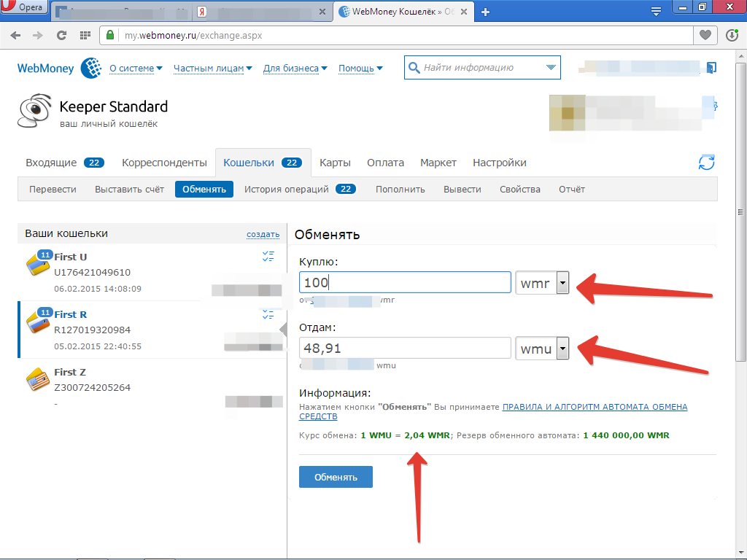The height and width of the screenshot is (560, 747).
Task: Click Пополнить in the submenu
Action: [400, 190]
